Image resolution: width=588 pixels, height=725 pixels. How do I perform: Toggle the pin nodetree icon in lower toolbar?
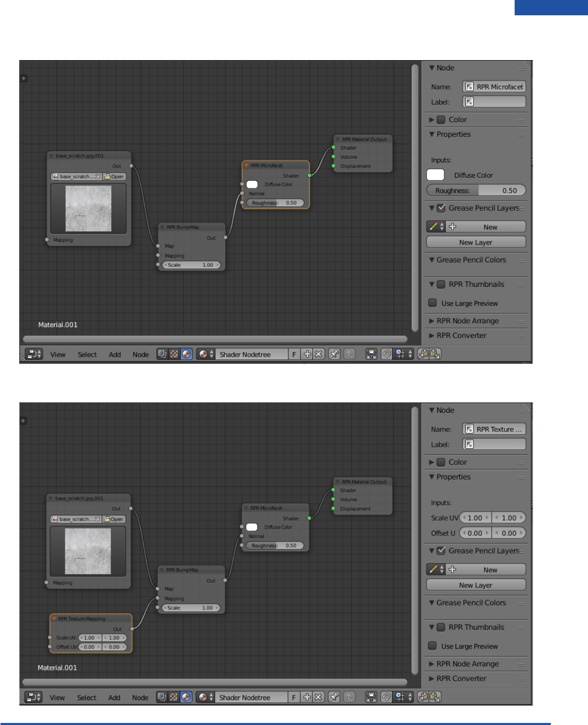pos(334,697)
